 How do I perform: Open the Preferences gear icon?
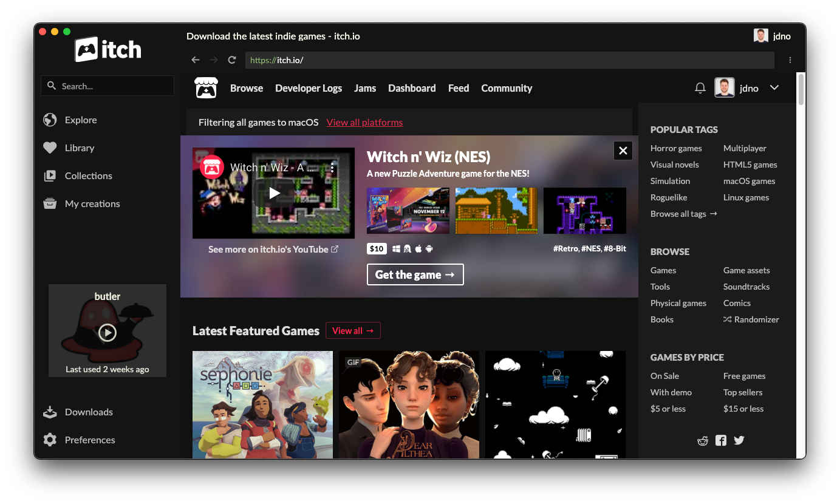[50, 440]
